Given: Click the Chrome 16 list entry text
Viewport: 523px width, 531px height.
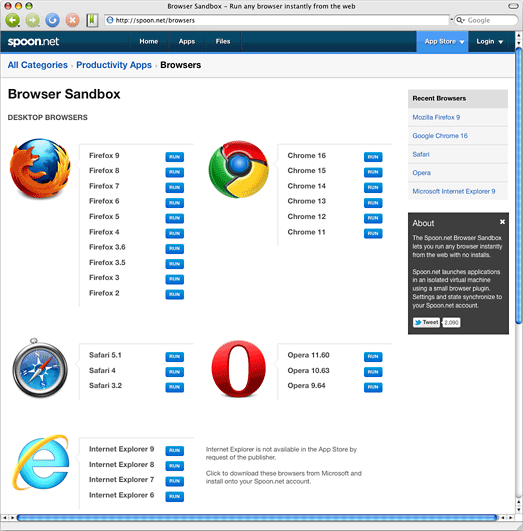Looking at the screenshot, I should [307, 155].
